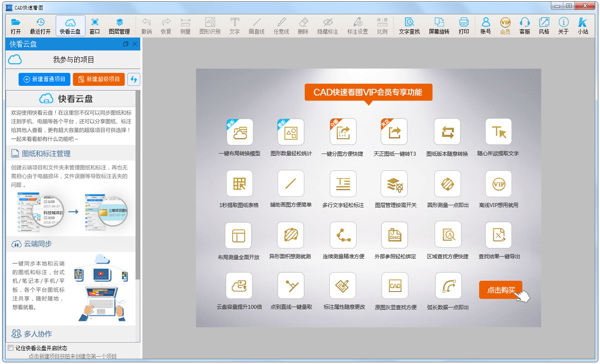The height and width of the screenshot is (364, 600).
Task: Click the cloud panel vertical scrollbar
Action: pos(138,185)
